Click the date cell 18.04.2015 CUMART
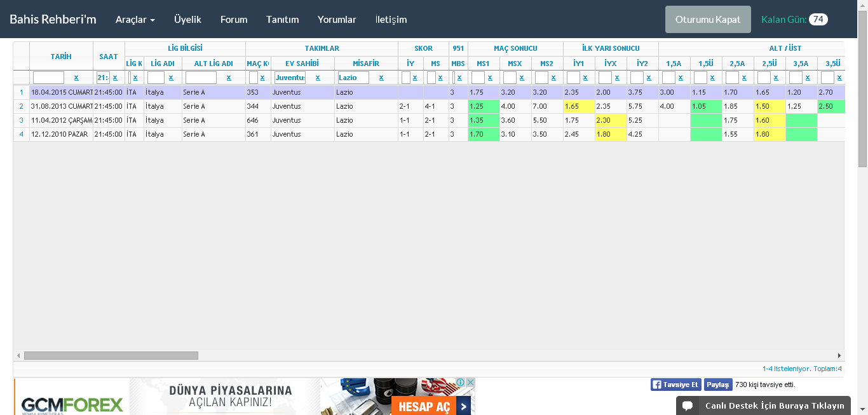Viewport: 868px width, 415px height. click(x=61, y=92)
